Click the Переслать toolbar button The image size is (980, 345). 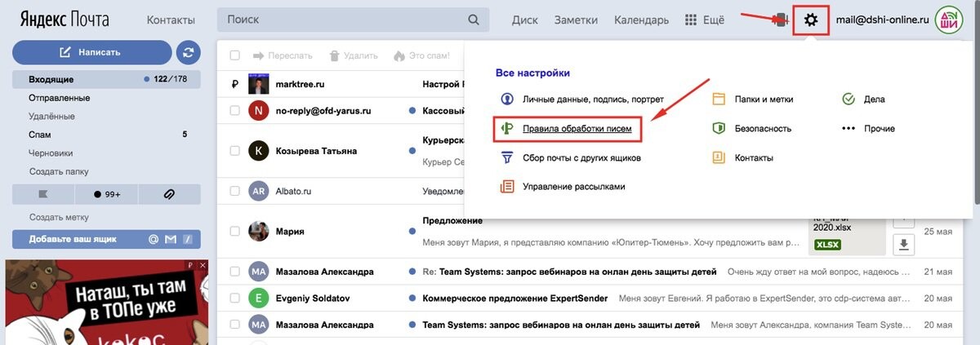283,55
